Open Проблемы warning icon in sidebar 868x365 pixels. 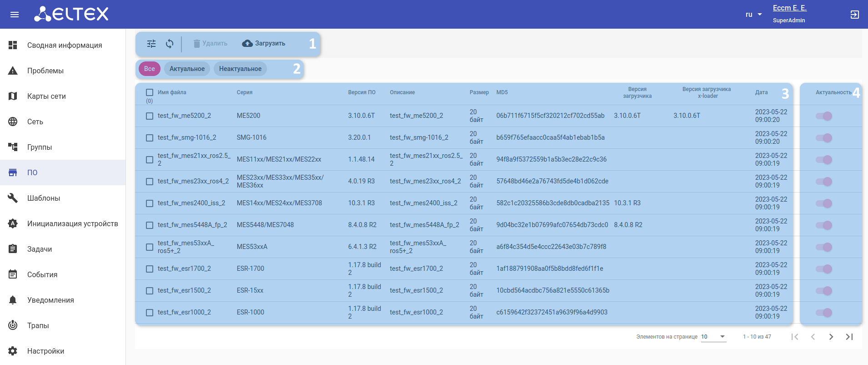pos(13,71)
